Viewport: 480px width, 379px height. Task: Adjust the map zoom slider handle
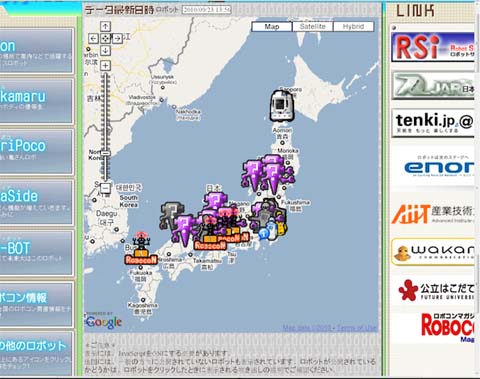[x=105, y=153]
